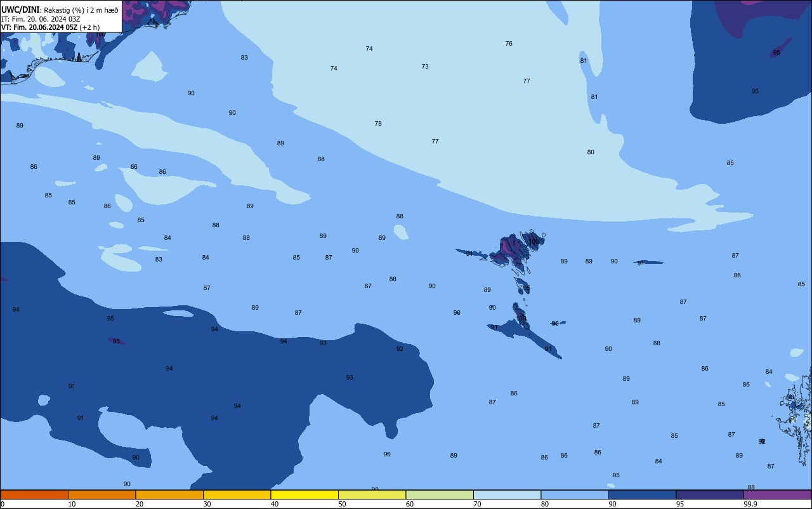The width and height of the screenshot is (812, 509).
Task: Click the 80–90 light blue legend swatch
Action: pos(575,494)
